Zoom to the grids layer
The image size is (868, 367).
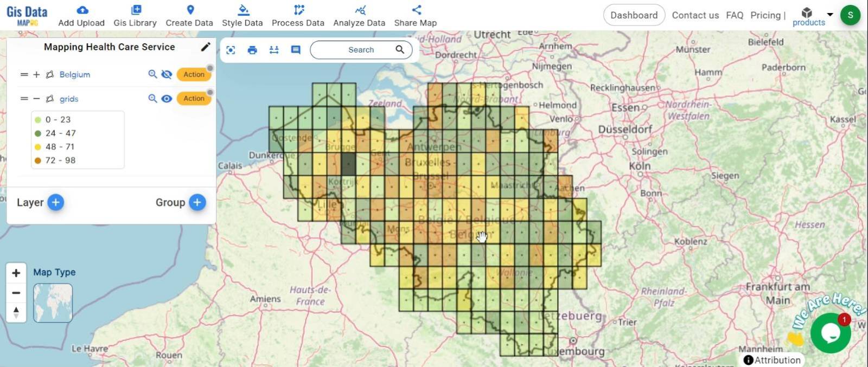pos(152,99)
